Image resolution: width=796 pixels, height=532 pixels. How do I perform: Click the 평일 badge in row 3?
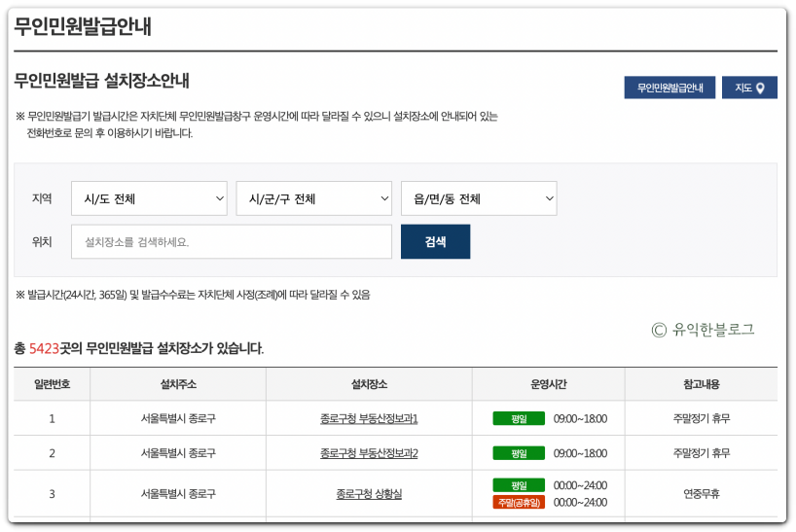point(519,485)
